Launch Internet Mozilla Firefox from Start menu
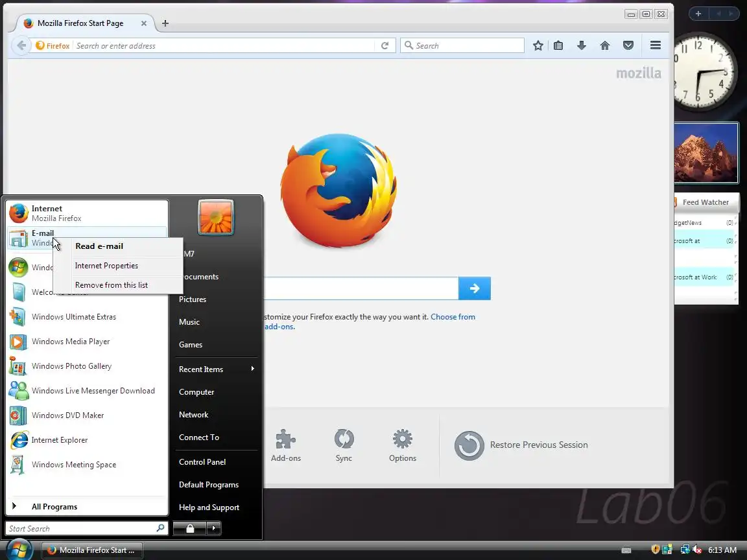This screenshot has height=560, width=747. 87,213
